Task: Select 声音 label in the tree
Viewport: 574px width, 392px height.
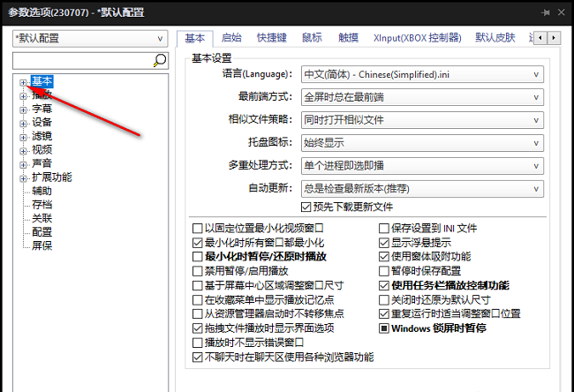Action: click(x=42, y=163)
